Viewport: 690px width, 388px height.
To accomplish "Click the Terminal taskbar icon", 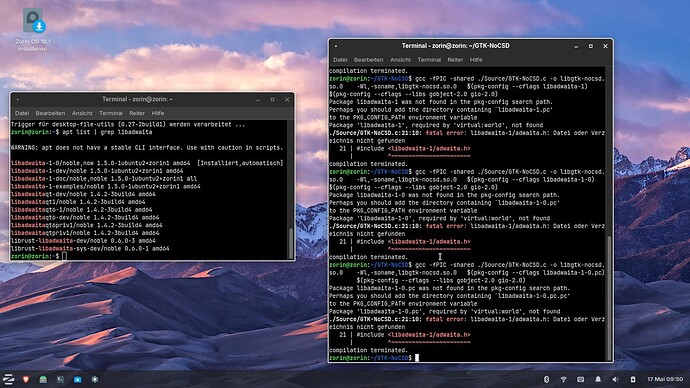I will pos(60,379).
